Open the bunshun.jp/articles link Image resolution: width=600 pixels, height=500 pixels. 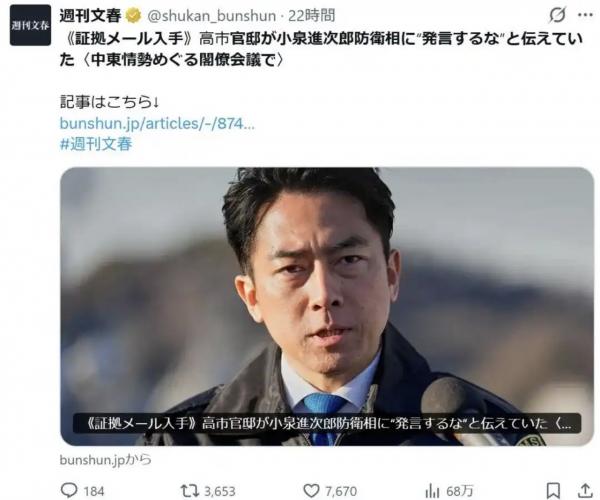coord(157,124)
